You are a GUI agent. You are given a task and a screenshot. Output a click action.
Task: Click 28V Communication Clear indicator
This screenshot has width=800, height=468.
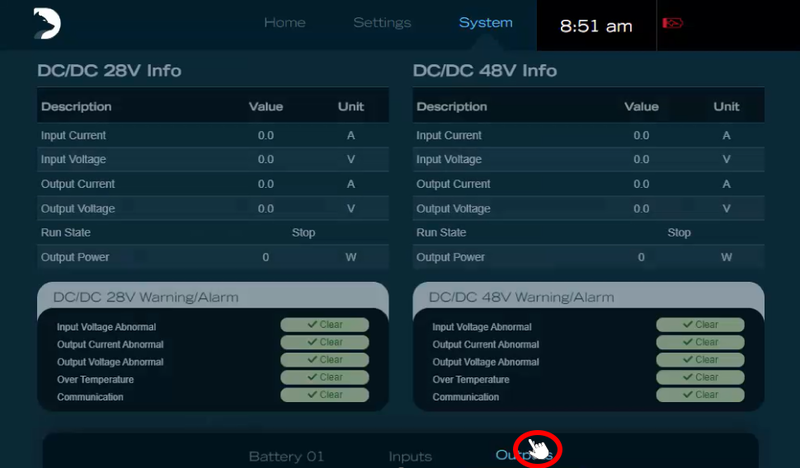click(x=324, y=395)
